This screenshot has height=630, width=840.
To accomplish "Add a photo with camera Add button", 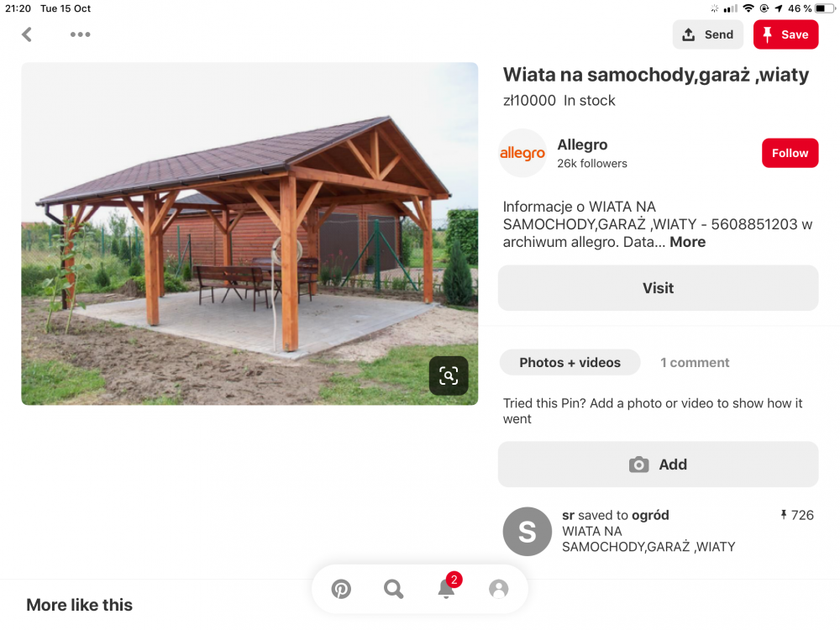I will [x=658, y=465].
